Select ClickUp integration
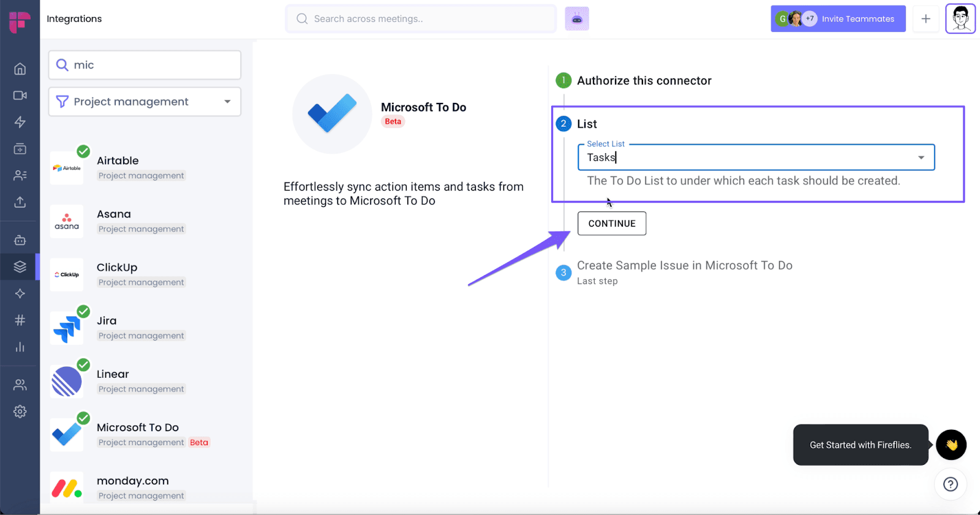This screenshot has height=515, width=980. pyautogui.click(x=145, y=274)
